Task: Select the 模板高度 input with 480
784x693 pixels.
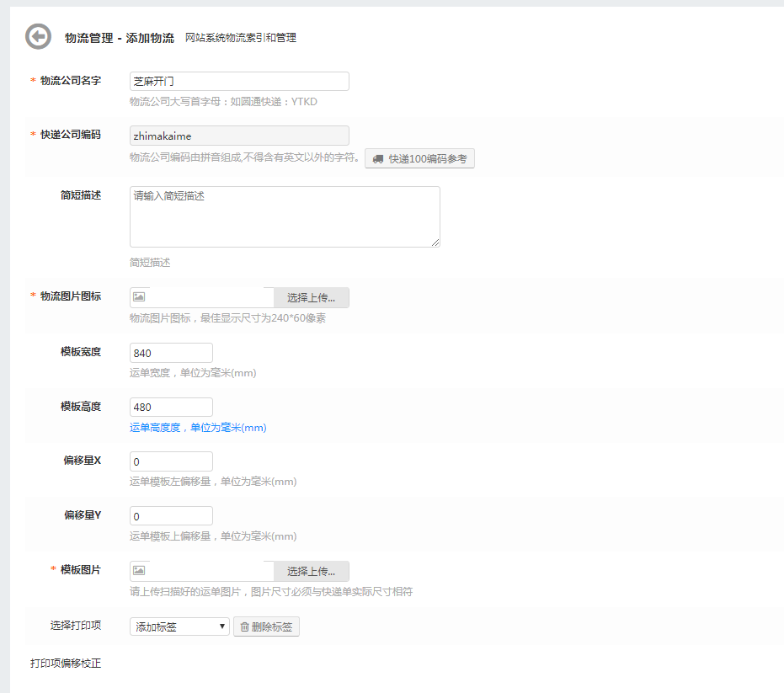Action: [x=171, y=407]
